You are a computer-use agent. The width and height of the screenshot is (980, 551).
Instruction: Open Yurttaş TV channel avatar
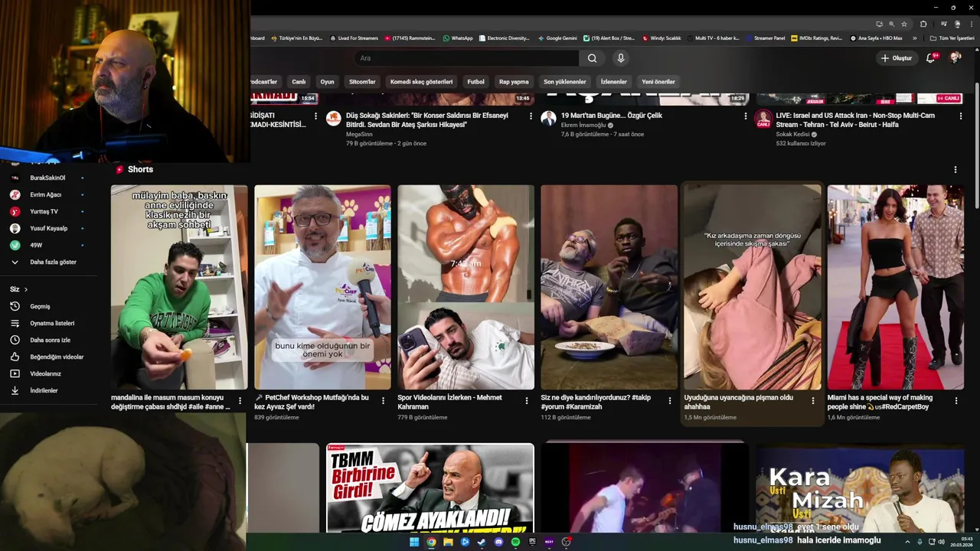coord(15,211)
